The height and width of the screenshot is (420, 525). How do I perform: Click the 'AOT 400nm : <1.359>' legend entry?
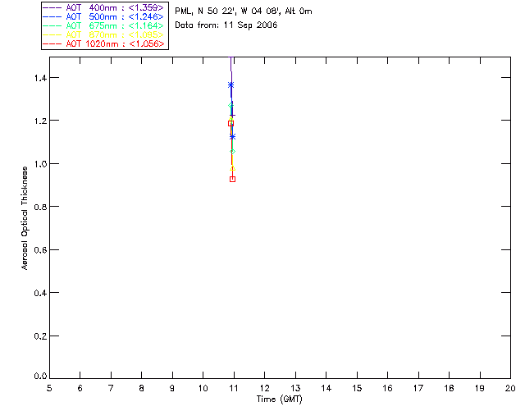pos(115,7)
